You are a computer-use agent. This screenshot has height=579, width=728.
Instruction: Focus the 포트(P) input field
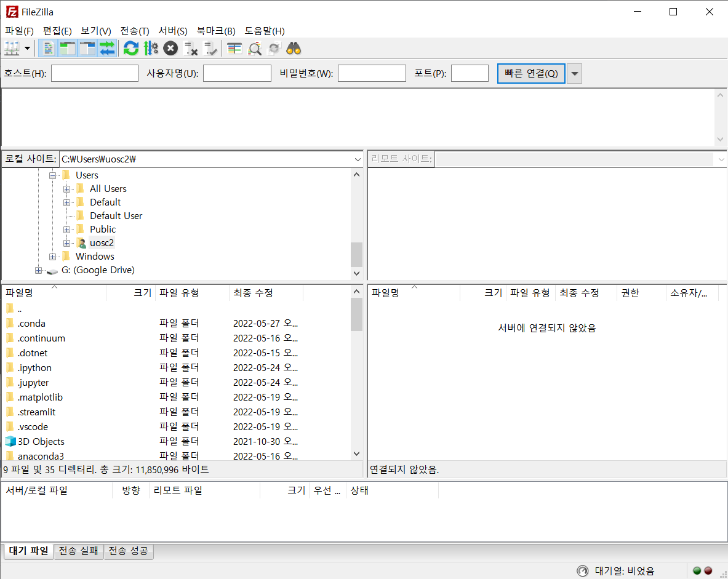[x=470, y=73]
